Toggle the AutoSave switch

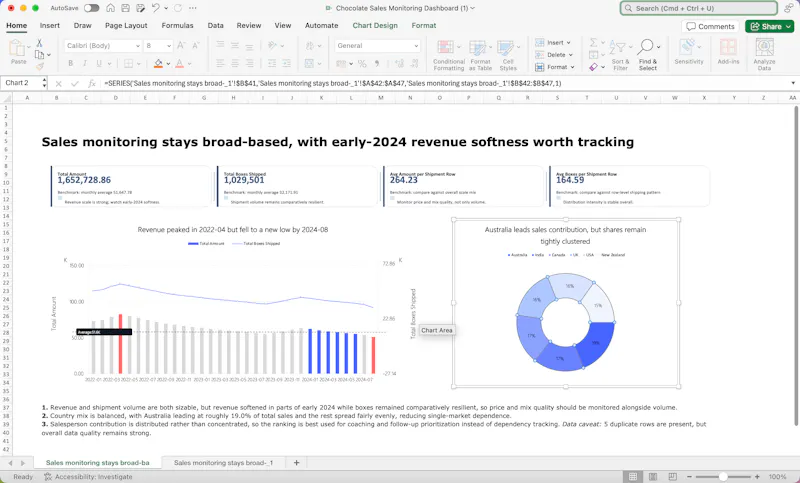[91, 8]
